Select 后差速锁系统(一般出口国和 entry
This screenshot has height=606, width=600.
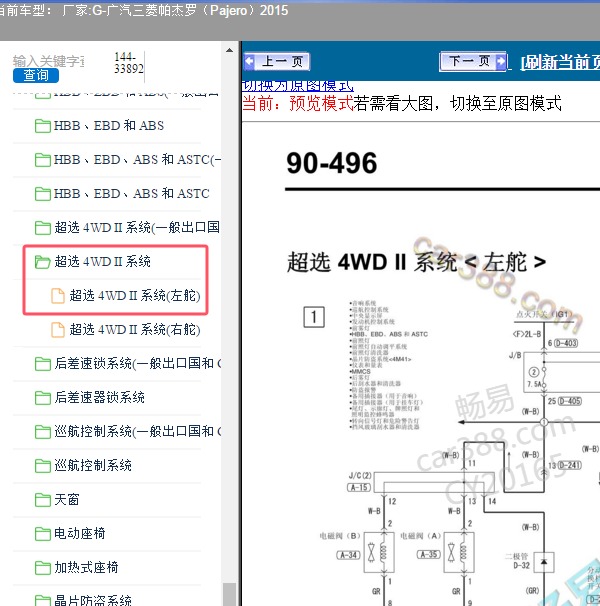pos(138,363)
